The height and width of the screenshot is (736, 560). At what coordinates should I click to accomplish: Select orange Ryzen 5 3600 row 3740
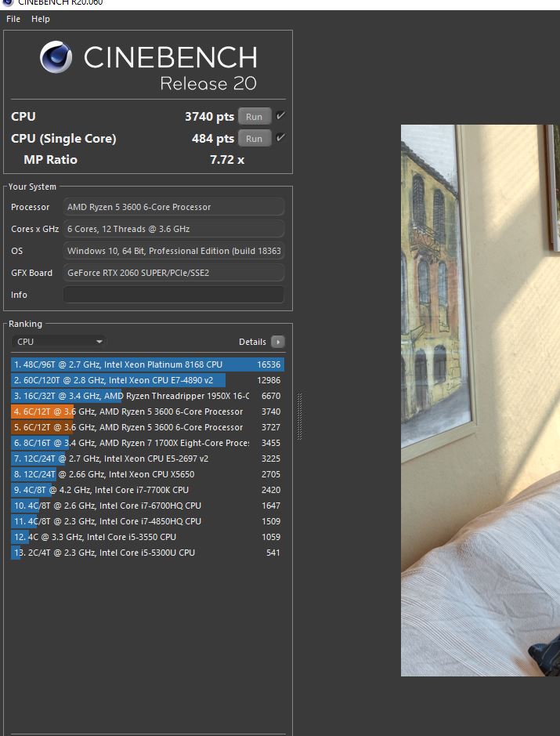pyautogui.click(x=147, y=412)
